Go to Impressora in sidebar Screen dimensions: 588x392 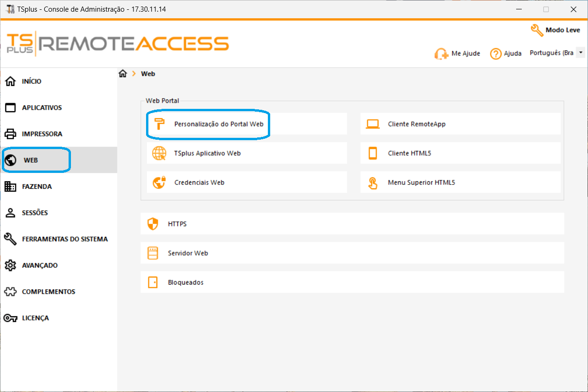pos(42,134)
